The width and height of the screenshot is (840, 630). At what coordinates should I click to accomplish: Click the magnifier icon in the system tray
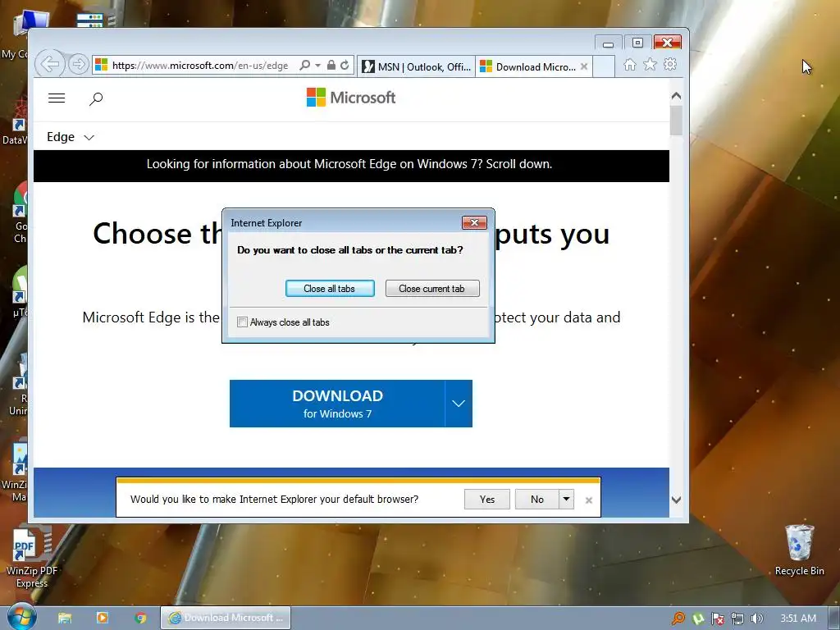click(678, 619)
